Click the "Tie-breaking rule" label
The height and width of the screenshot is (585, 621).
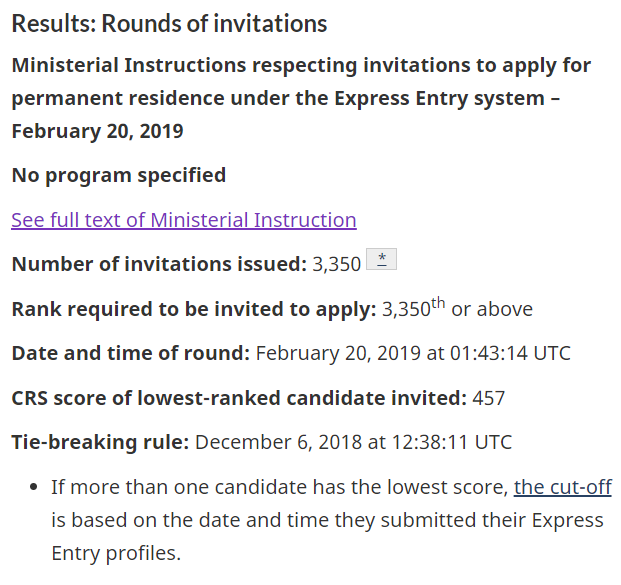(x=100, y=442)
